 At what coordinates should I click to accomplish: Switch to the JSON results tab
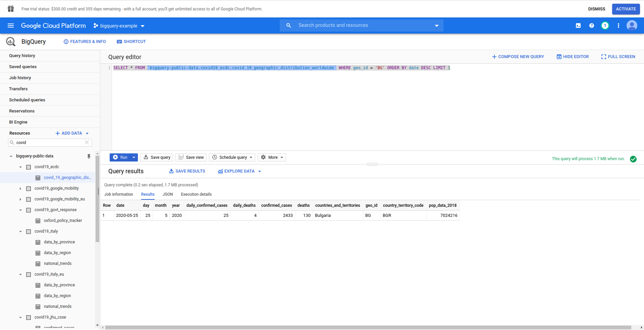point(168,194)
